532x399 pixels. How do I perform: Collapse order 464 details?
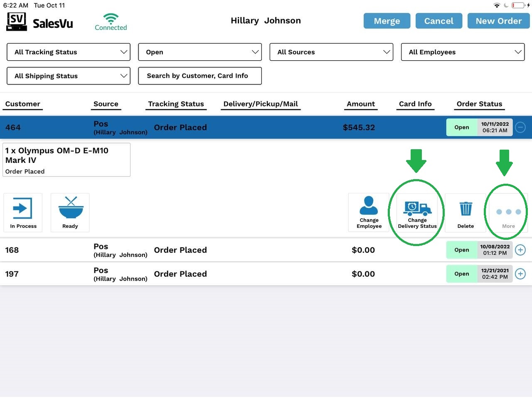click(520, 127)
